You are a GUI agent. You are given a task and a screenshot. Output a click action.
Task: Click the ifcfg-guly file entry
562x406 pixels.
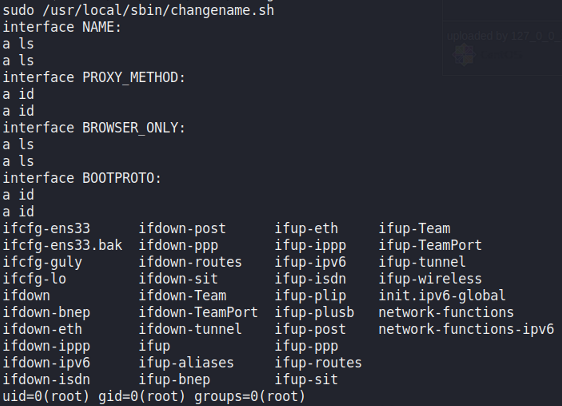[42, 262]
